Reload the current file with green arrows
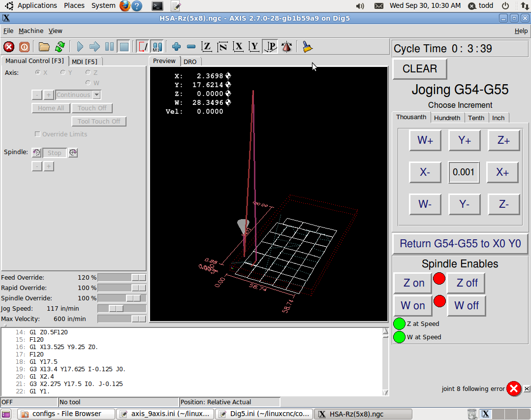531x420 pixels. [60, 47]
